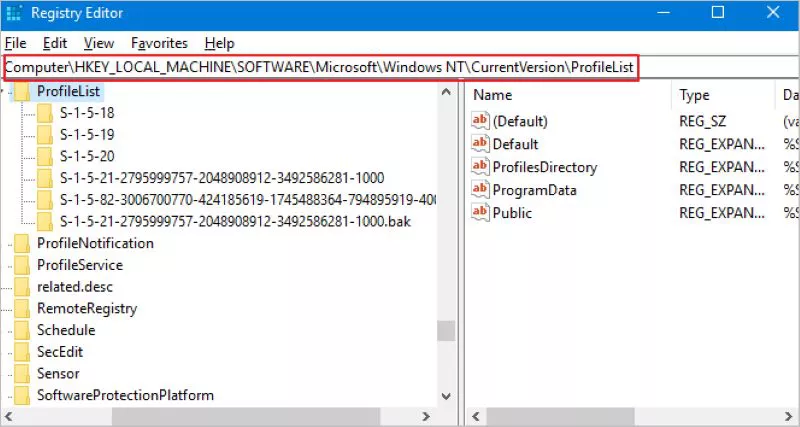
Task: Select the S-1-5-19 key
Action: click(x=87, y=135)
